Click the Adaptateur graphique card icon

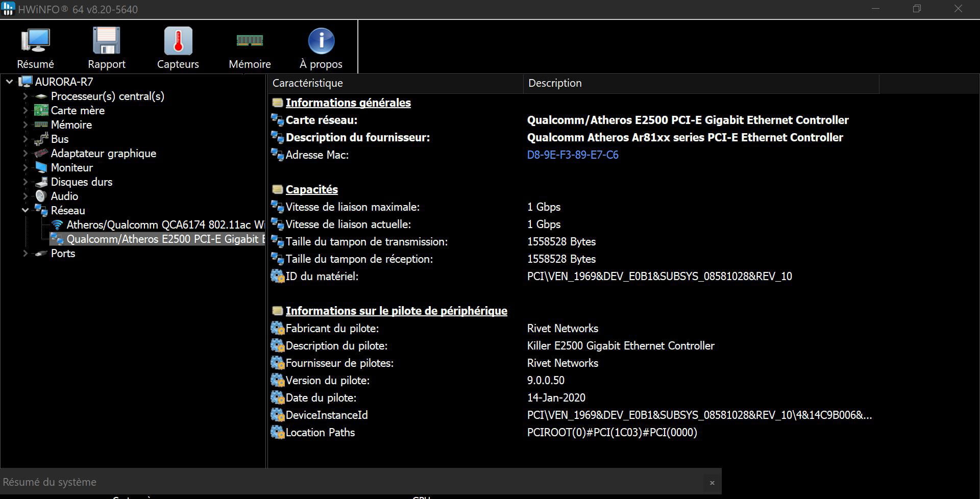[x=41, y=153]
